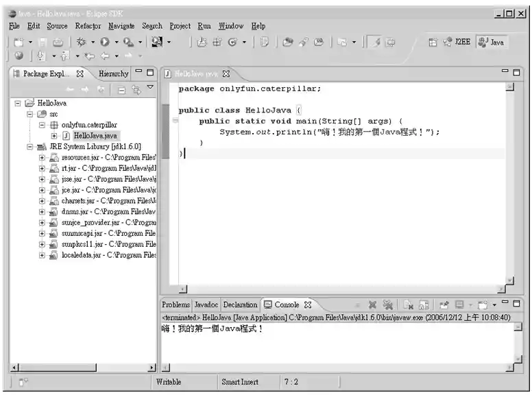532x395 pixels.
Task: Toggle Link with Editor in Package Explorer
Action: (x=136, y=90)
